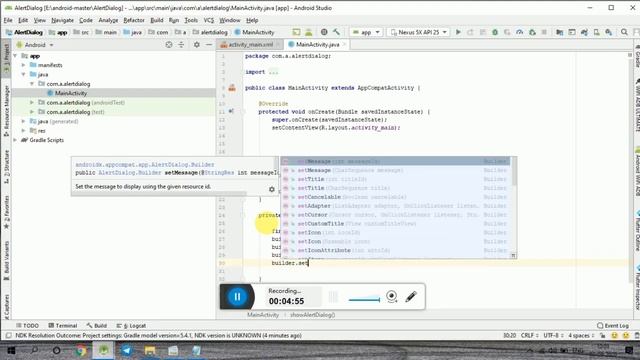
Task: Collapse the java folder
Action: (x=24, y=74)
